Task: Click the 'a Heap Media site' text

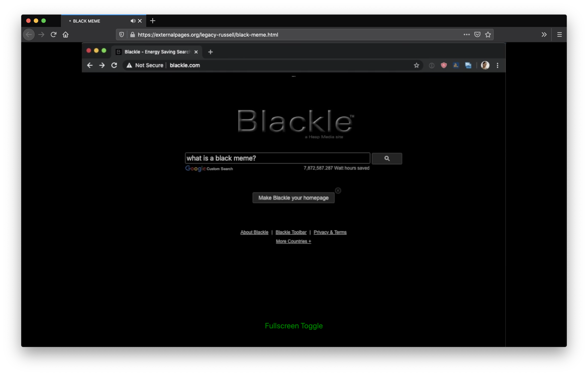Action: [324, 137]
